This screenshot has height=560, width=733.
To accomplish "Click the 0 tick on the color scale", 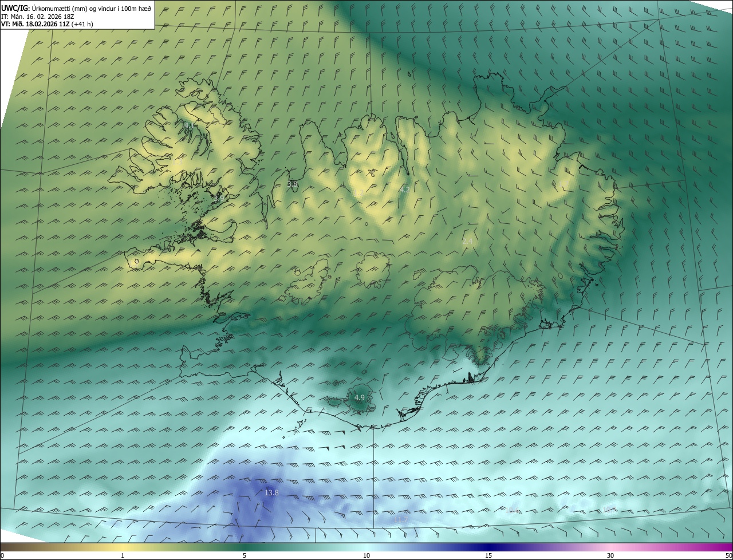I will 2,555.
